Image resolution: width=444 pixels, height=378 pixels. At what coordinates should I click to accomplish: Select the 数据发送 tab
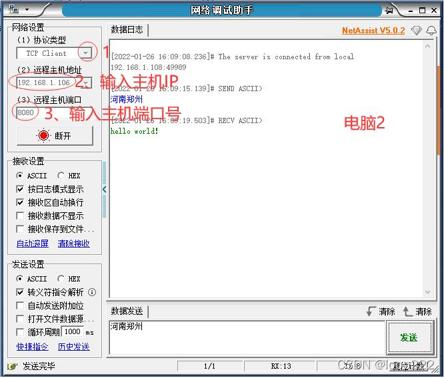pyautogui.click(x=127, y=311)
